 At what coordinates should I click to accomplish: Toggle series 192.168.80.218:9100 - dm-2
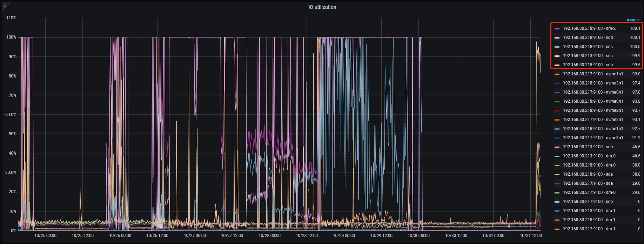pyautogui.click(x=589, y=28)
